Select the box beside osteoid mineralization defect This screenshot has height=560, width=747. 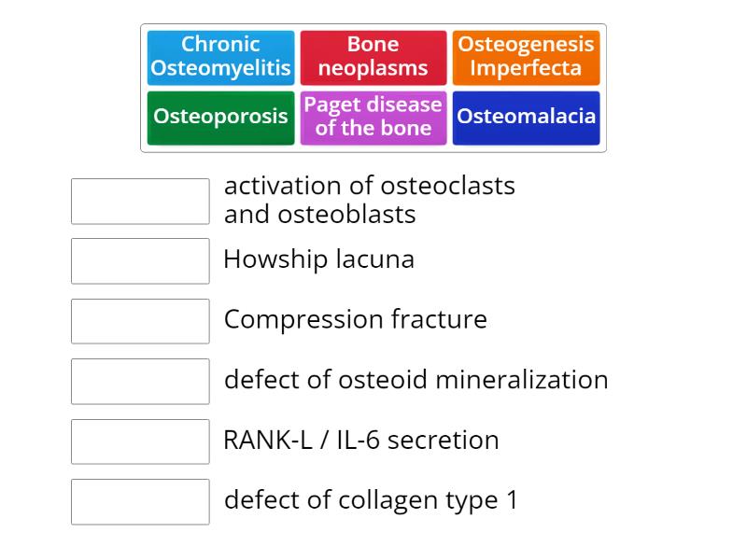click(x=140, y=382)
